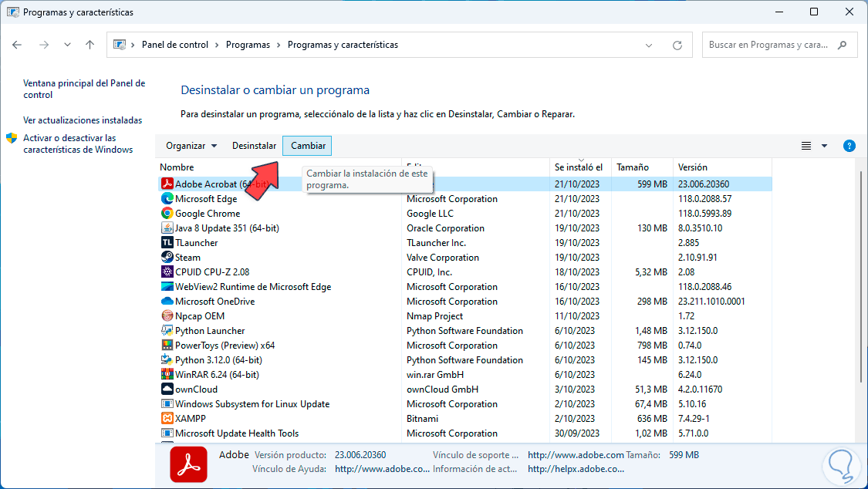Click publisher Bitnami cell
The height and width of the screenshot is (489, 868).
(x=422, y=419)
